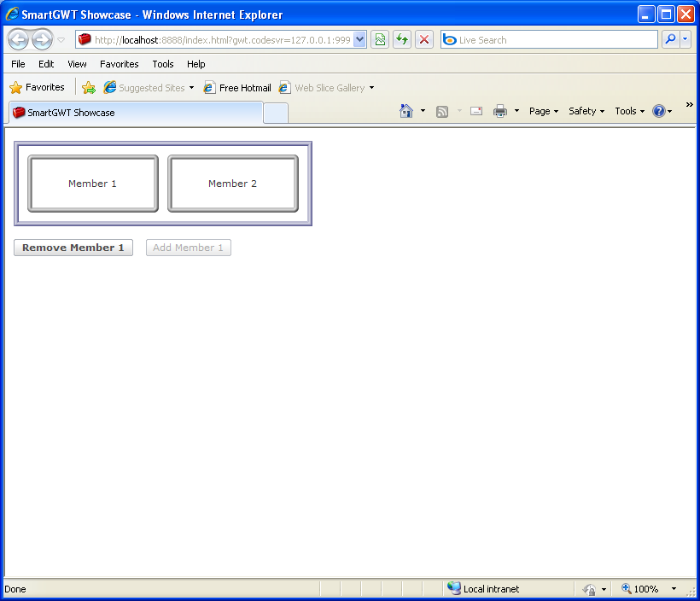Select the SmartGWT Showcase tab
The image size is (700, 601).
coord(136,113)
